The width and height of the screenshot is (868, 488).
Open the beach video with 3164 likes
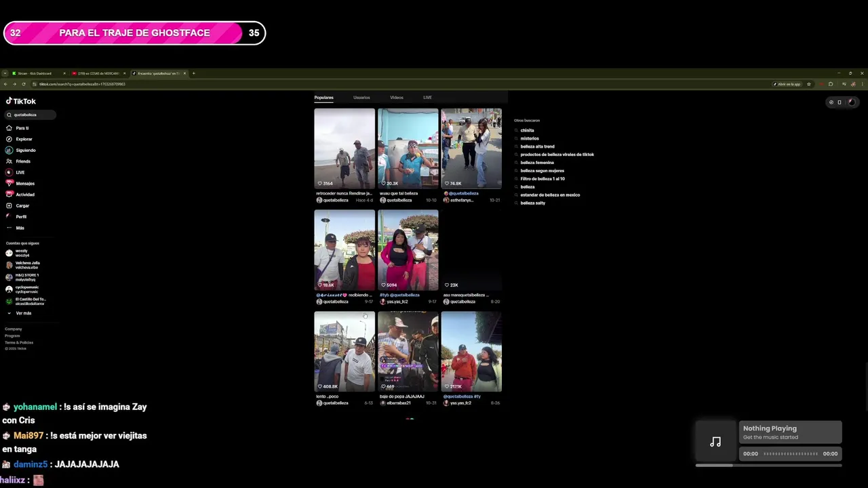(x=344, y=148)
